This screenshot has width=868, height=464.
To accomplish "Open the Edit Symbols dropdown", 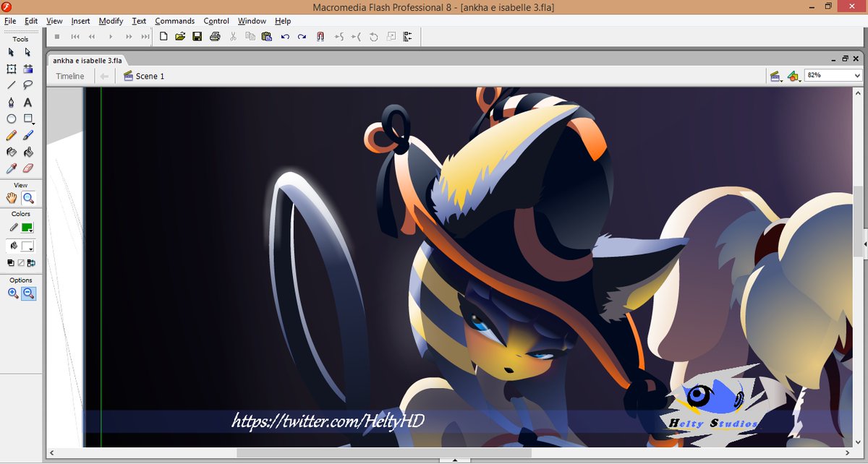I will (x=793, y=76).
